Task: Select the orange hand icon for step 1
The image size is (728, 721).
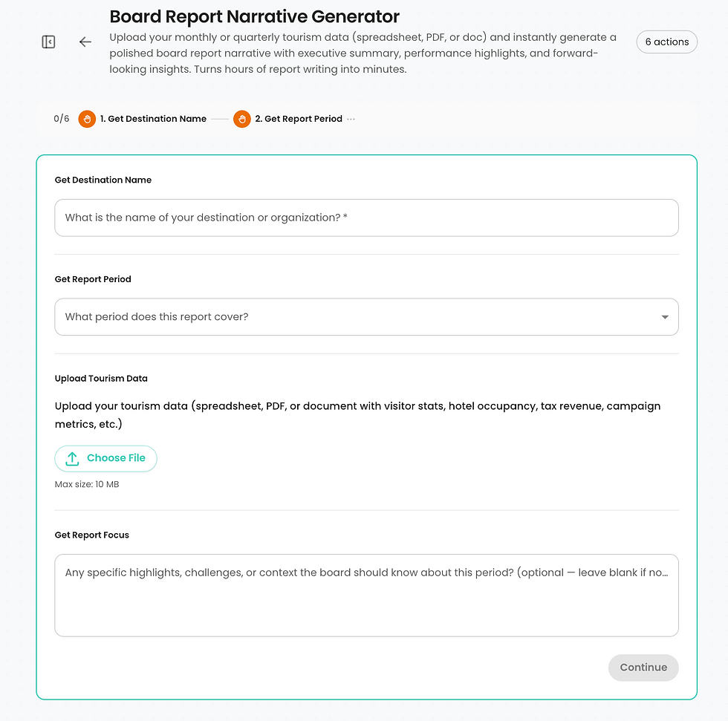Action: pos(87,119)
